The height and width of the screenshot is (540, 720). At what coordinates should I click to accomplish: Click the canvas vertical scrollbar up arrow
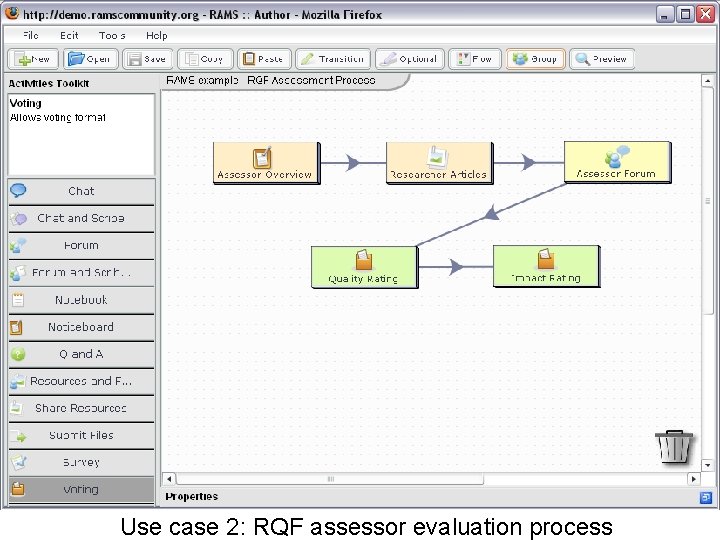pyautogui.click(x=708, y=81)
